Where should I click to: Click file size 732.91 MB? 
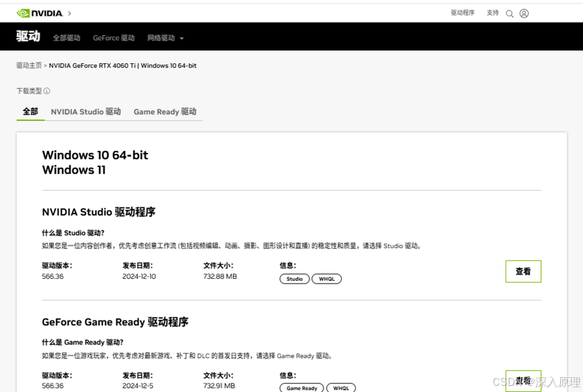(219, 386)
